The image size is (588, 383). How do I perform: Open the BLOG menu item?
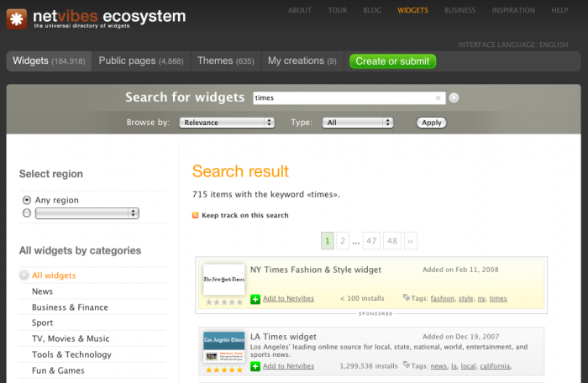point(372,11)
